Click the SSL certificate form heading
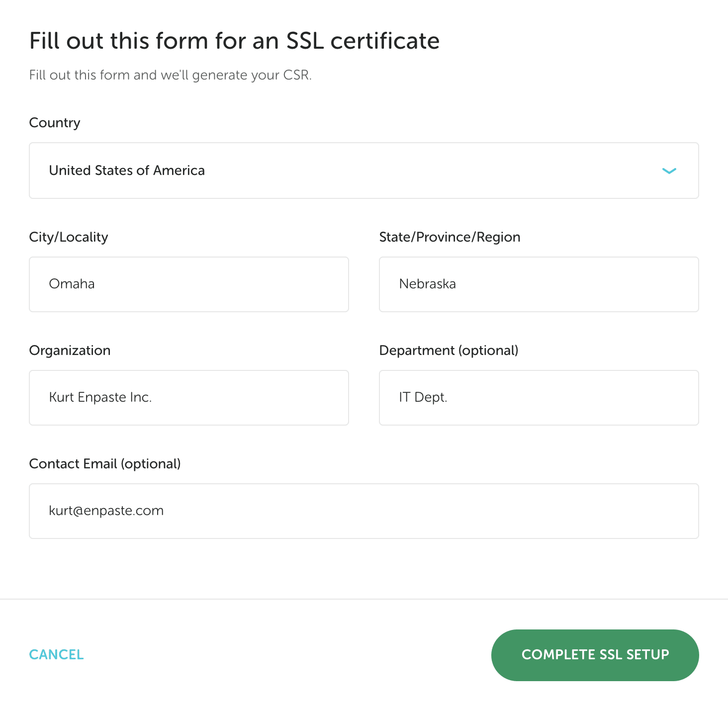728x709 pixels. 234,41
